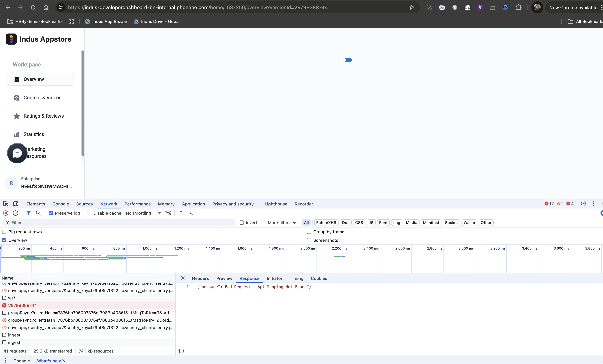Open network search magnifier
The image size is (603, 364).
pos(38,213)
